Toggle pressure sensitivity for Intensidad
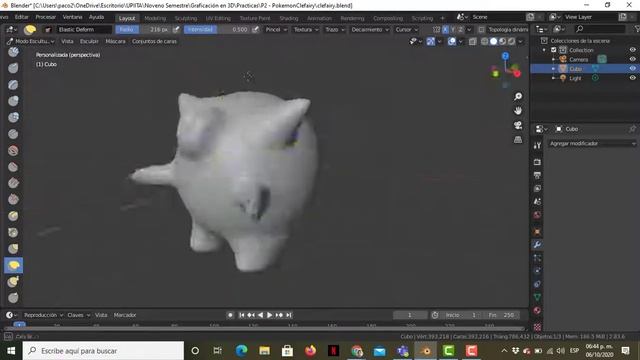Image resolution: width=640 pixels, height=360 pixels. [x=255, y=29]
